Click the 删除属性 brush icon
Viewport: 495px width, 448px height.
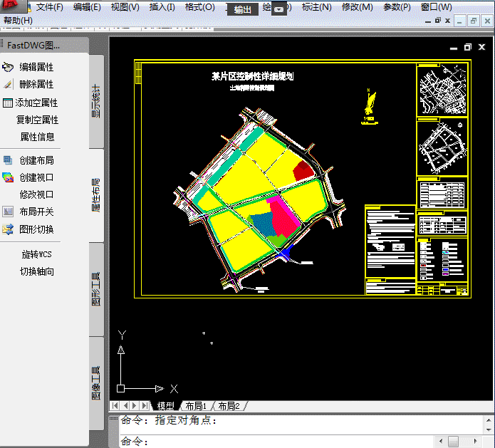point(8,84)
